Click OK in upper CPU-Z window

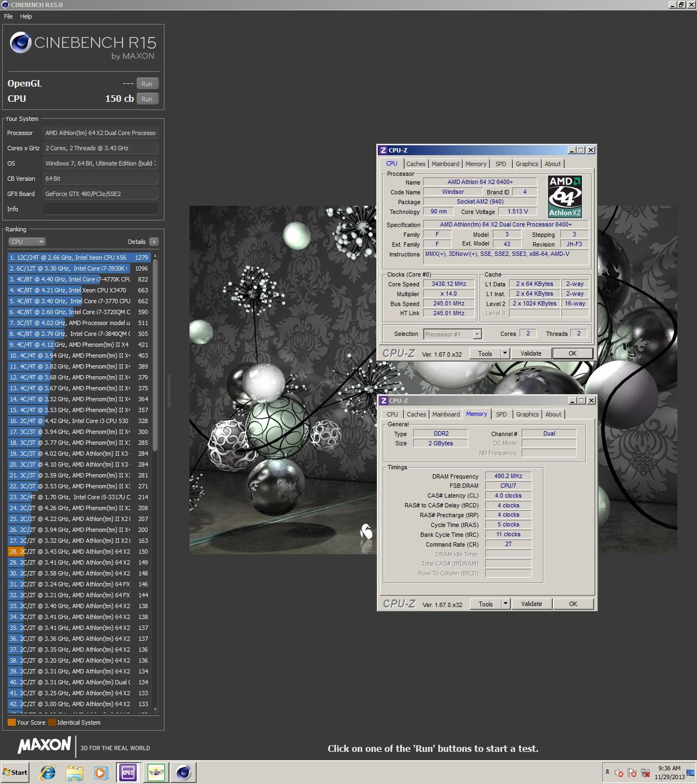[573, 354]
